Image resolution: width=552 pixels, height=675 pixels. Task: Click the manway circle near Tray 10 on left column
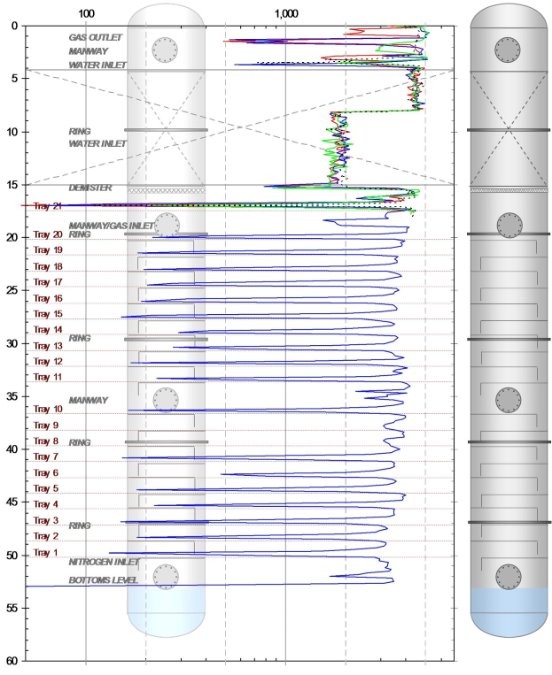(166, 399)
